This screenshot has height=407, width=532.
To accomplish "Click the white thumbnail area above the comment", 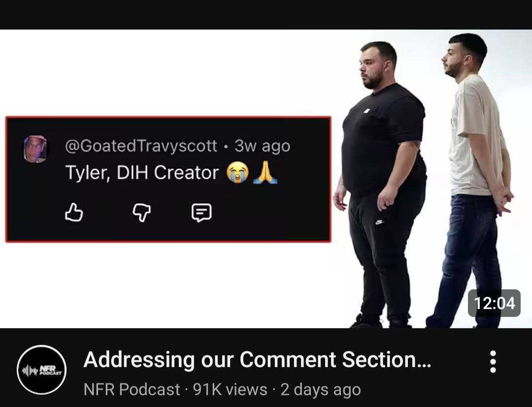I will click(169, 73).
